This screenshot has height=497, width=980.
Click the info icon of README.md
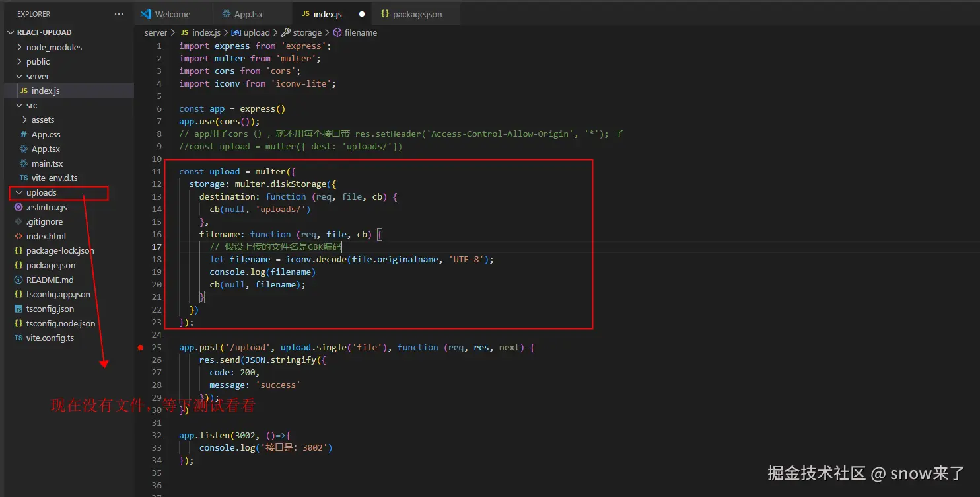[x=18, y=280]
